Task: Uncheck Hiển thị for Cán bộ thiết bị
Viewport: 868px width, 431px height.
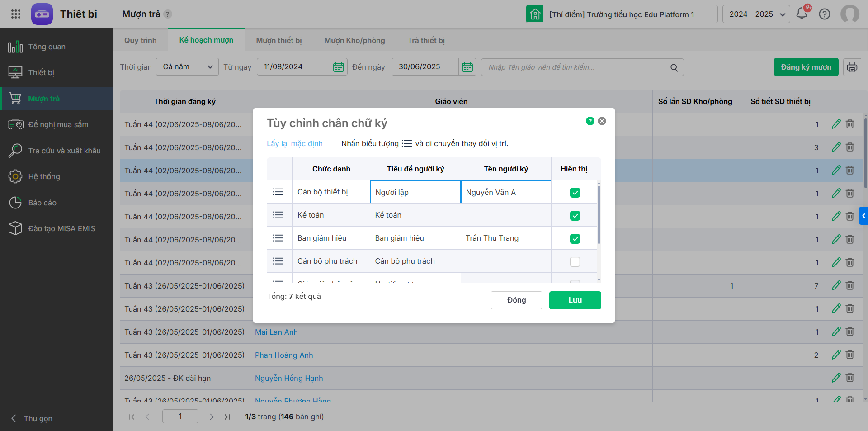Action: pos(575,193)
